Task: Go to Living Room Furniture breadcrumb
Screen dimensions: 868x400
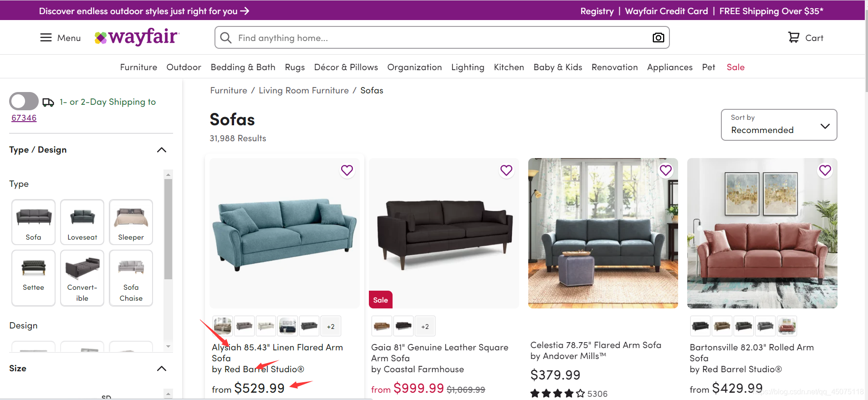Action: 304,90
